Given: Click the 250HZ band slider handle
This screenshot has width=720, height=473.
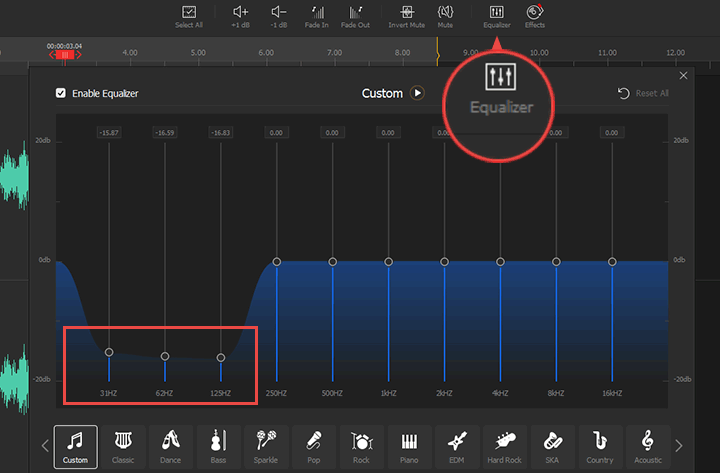Looking at the screenshot, I should pos(276,262).
